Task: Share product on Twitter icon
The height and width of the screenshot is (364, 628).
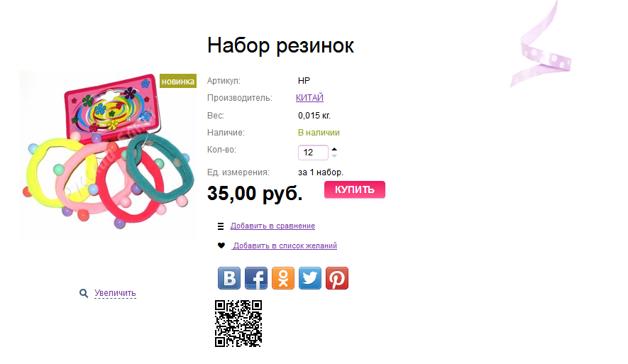Action: tap(310, 278)
